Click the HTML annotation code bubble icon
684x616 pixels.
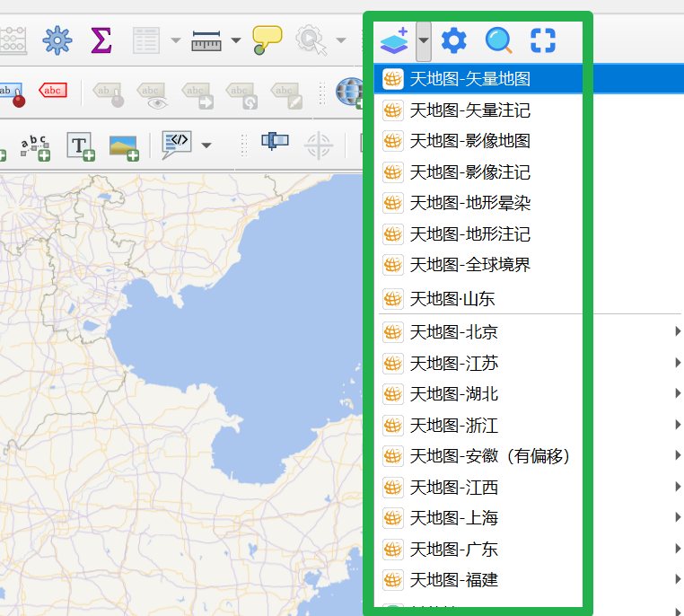(176, 145)
